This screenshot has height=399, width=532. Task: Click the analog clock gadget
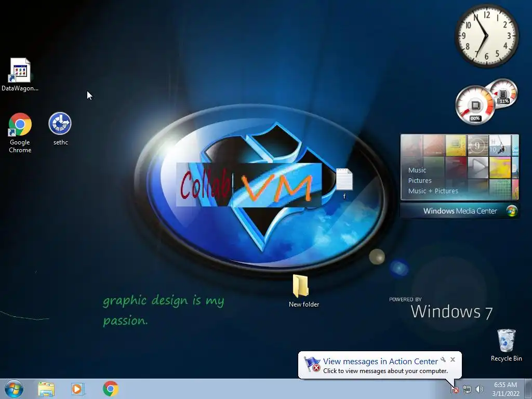click(x=486, y=35)
